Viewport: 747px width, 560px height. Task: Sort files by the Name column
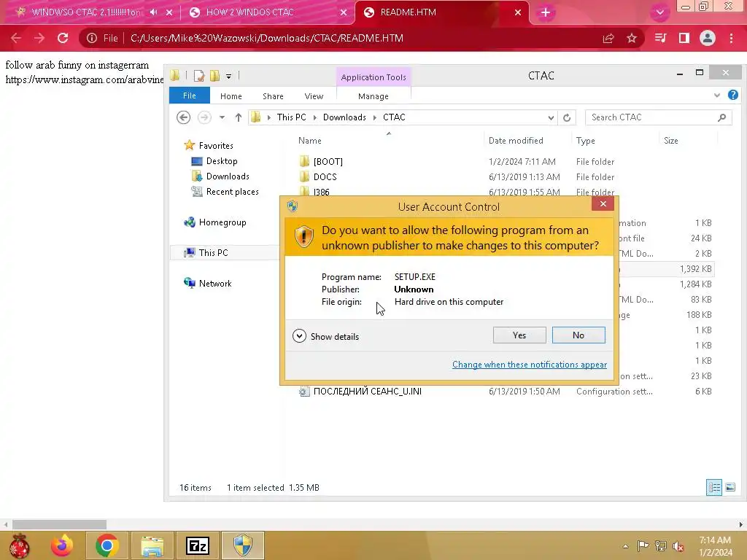[x=309, y=141]
